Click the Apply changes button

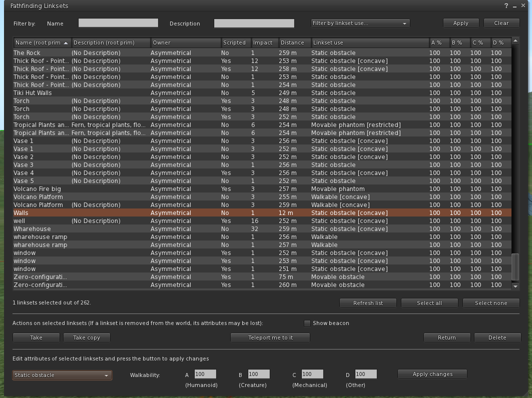click(x=432, y=374)
